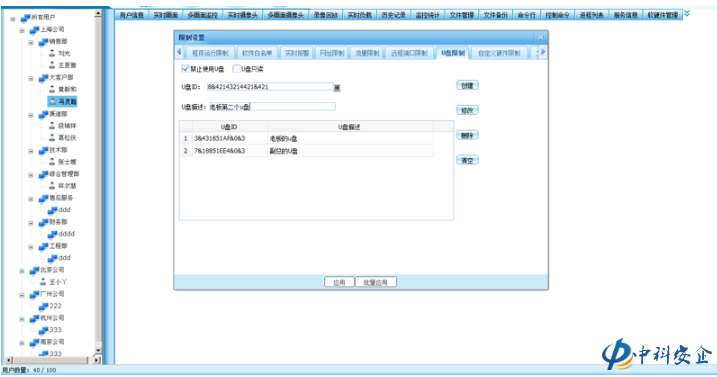Click the user icon beside 葛松庆

pos(52,138)
